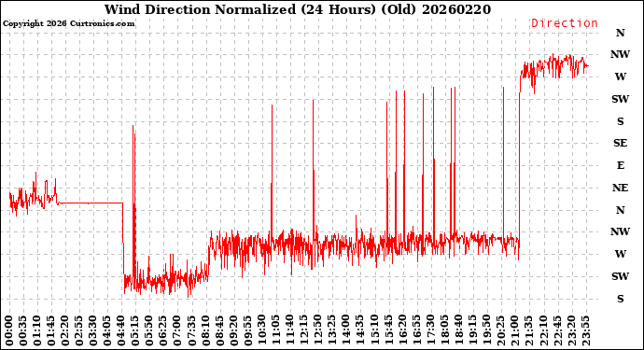644x350 pixels.
Task: Click the upper 'S' axis label
Action: pos(620,121)
